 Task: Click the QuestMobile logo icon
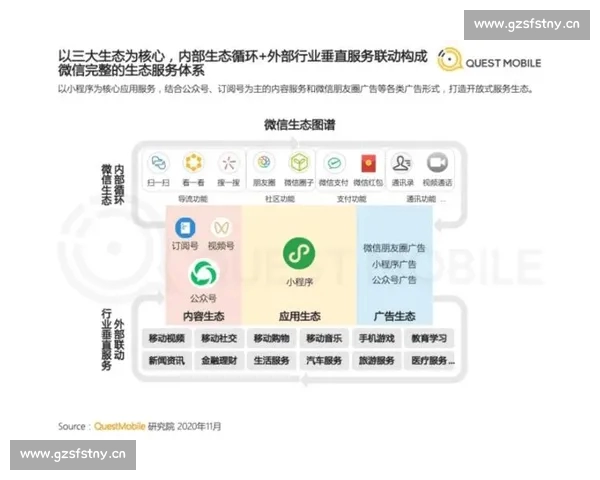[450, 60]
